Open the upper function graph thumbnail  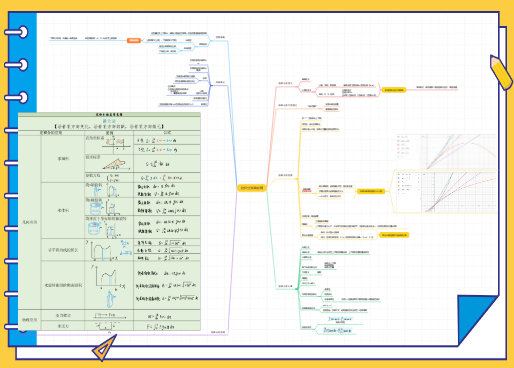(447, 152)
